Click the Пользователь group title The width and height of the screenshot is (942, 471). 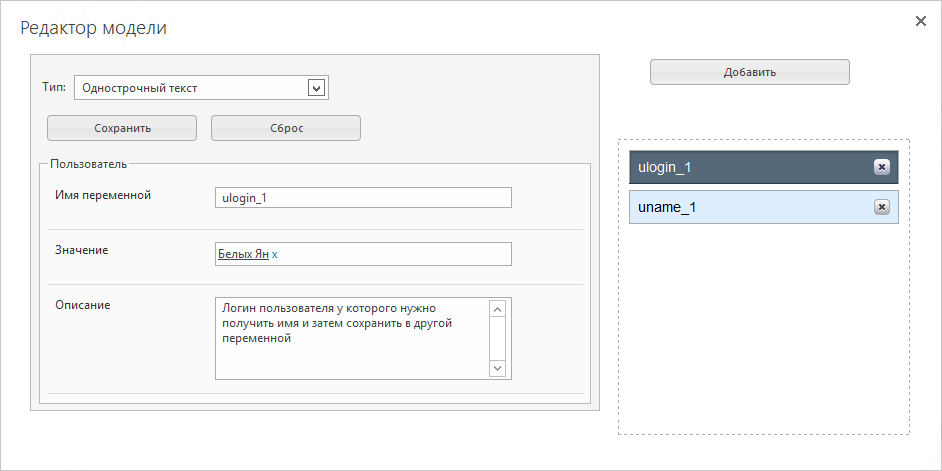pyautogui.click(x=89, y=163)
